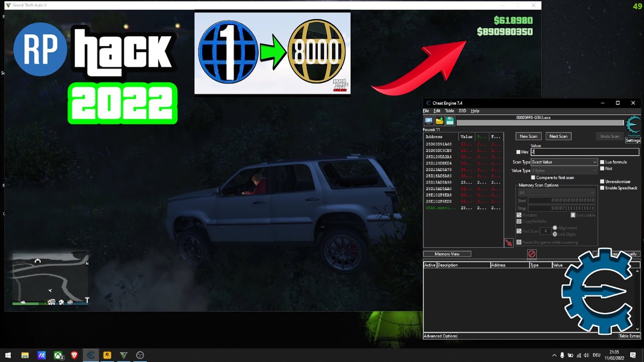644x362 pixels.
Task: Open Rockstar Games Launcher taskbar icon
Action: [x=107, y=355]
